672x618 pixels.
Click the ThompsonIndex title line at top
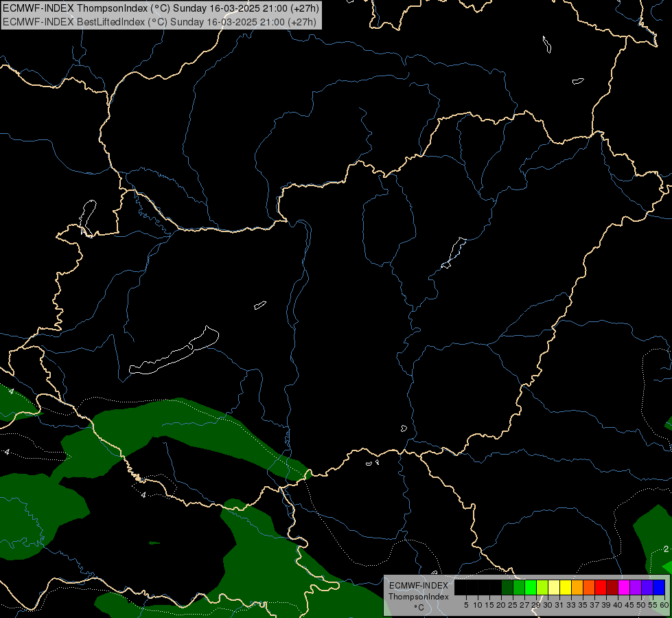(x=161, y=8)
